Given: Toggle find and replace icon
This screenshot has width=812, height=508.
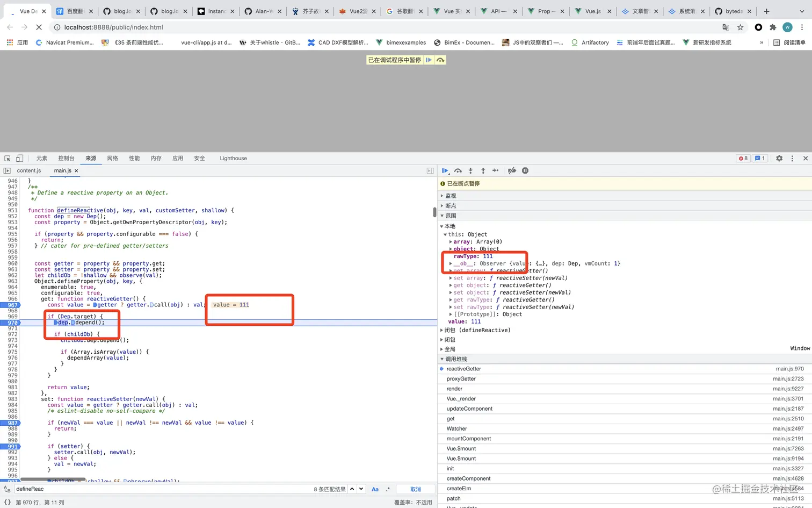Looking at the screenshot, I should (7, 489).
